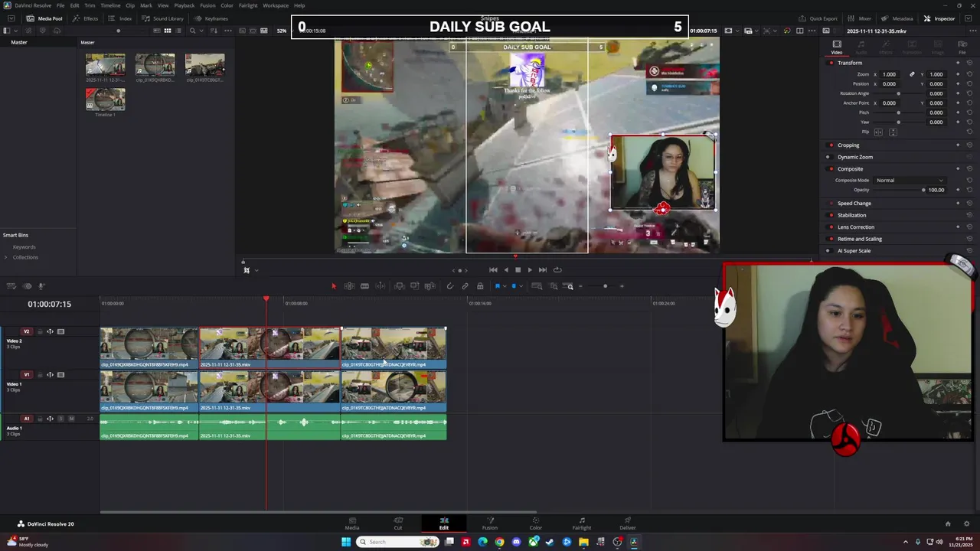Add a blue flag to the clip

click(497, 286)
